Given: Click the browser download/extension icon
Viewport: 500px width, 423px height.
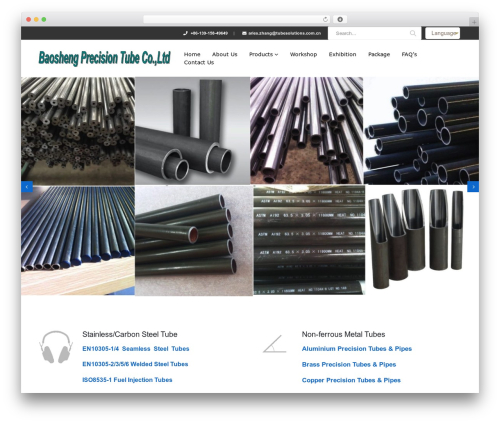Looking at the screenshot, I should (340, 20).
